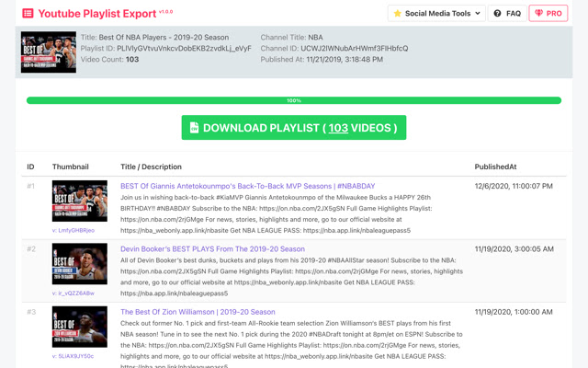Open the Giannis Antetokounmpo MVP Seasons video link

tap(247, 186)
